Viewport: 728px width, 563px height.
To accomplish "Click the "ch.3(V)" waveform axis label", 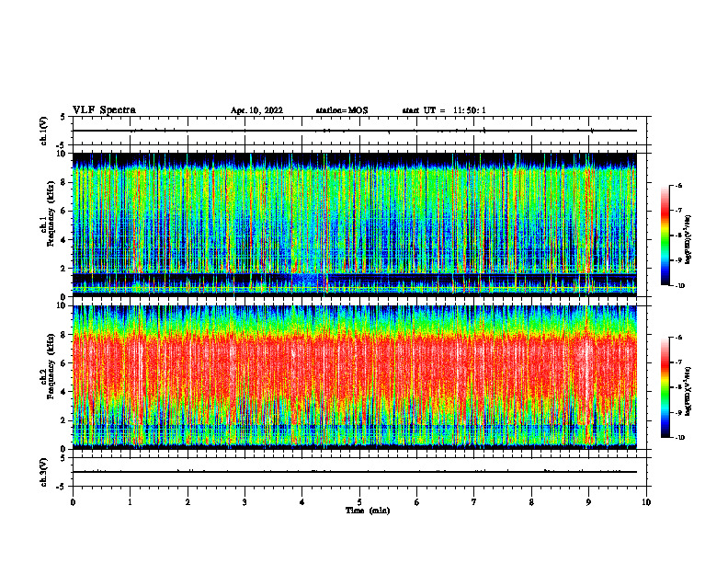I will tap(44, 472).
